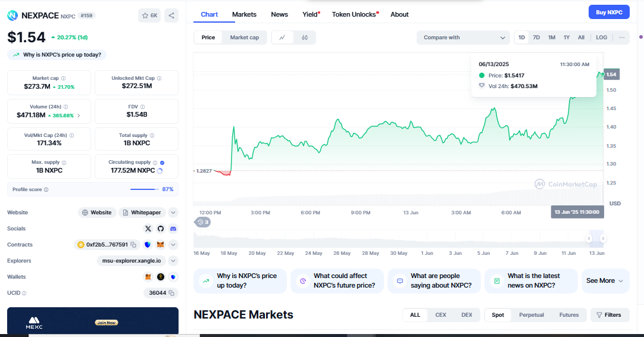Open the msu-explorer.xangle.io explorer link
This screenshot has width=644, height=337.
pyautogui.click(x=132, y=261)
